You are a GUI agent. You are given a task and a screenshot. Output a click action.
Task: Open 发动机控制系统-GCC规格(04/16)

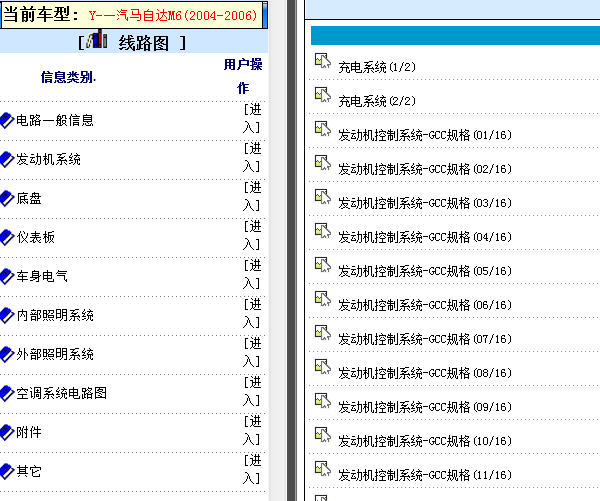pos(425,237)
